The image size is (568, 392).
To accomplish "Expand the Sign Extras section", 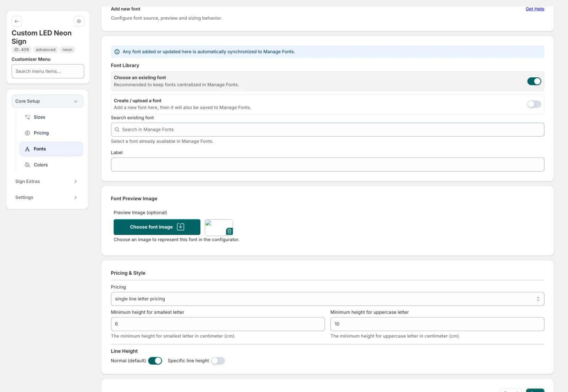I will point(47,181).
